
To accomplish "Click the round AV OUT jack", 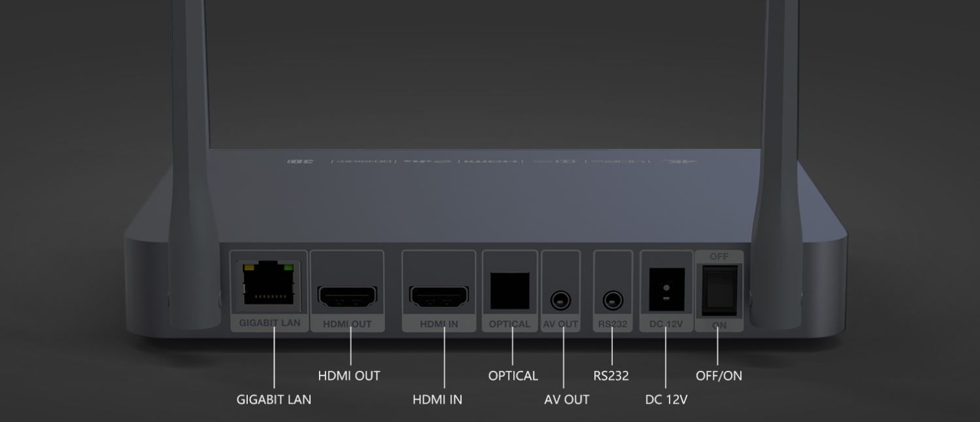I will tap(560, 301).
